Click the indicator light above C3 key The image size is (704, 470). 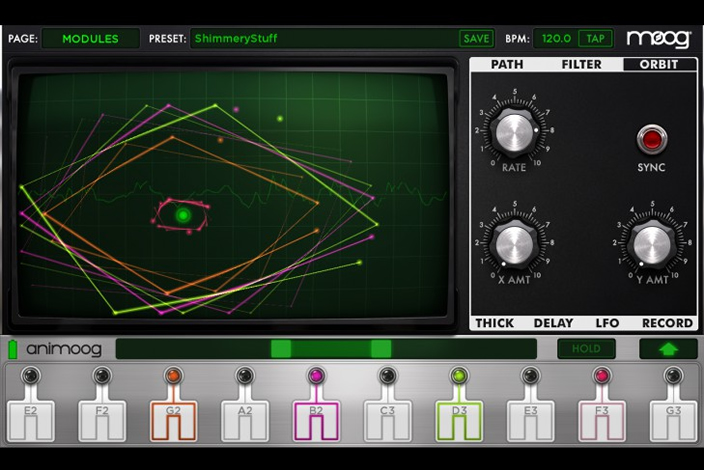387,375
